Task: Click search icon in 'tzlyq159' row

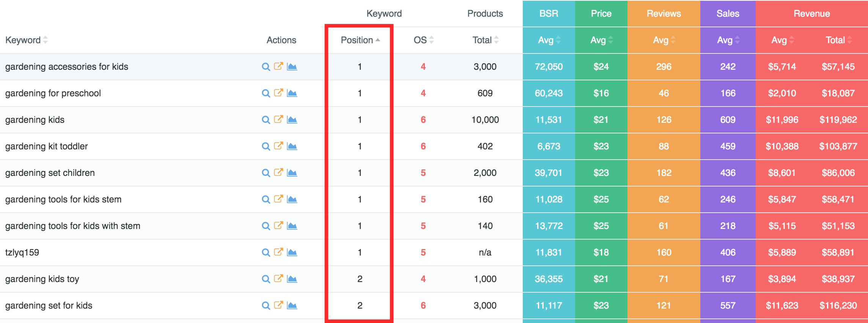Action: (266, 252)
